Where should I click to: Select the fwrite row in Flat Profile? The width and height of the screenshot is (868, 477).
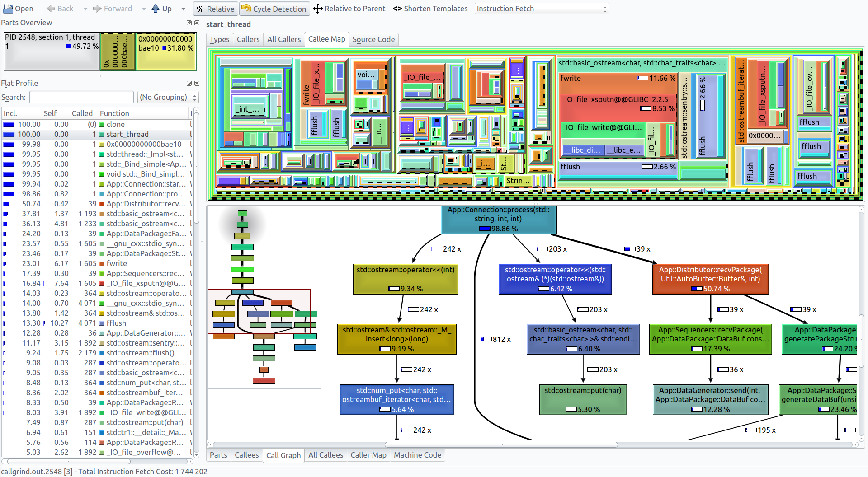click(x=117, y=263)
